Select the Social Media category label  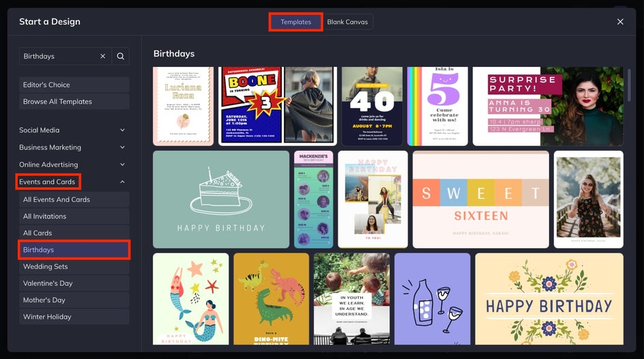click(39, 130)
